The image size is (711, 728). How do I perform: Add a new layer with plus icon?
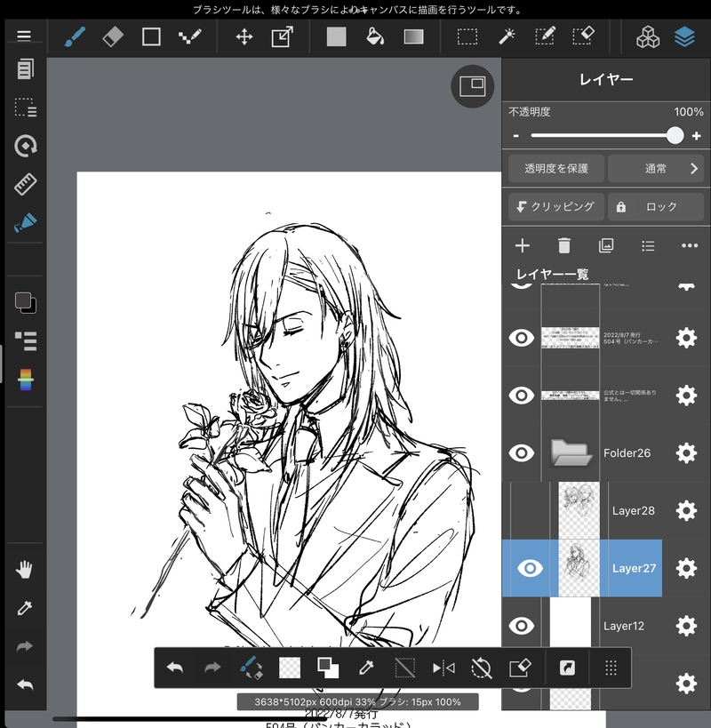tap(523, 245)
